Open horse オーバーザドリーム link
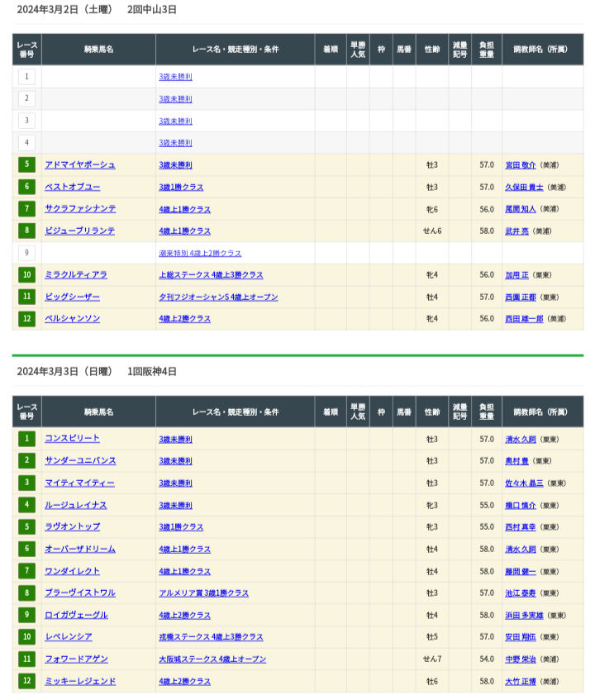 (x=80, y=549)
